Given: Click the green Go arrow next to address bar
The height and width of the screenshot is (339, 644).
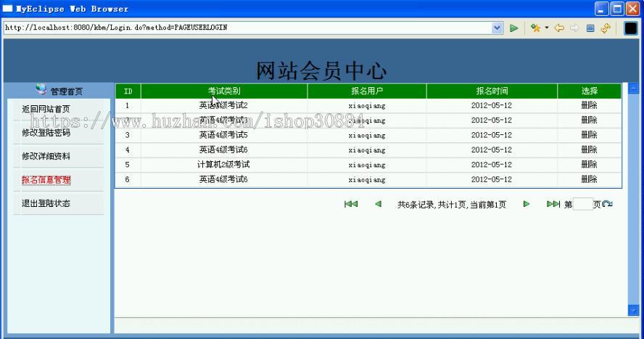Looking at the screenshot, I should click(513, 28).
